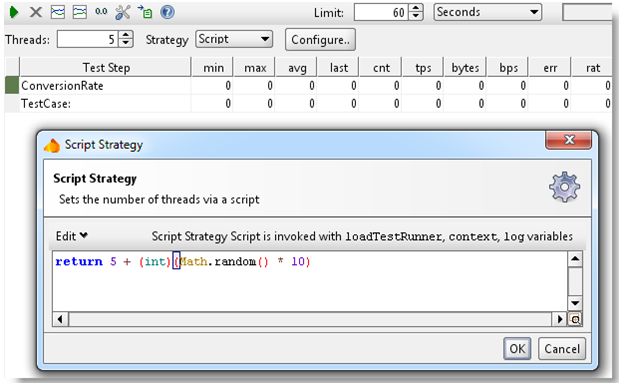Open the Seconds limit type dropdown
Viewport: 619px width, 383px height.
tap(488, 12)
